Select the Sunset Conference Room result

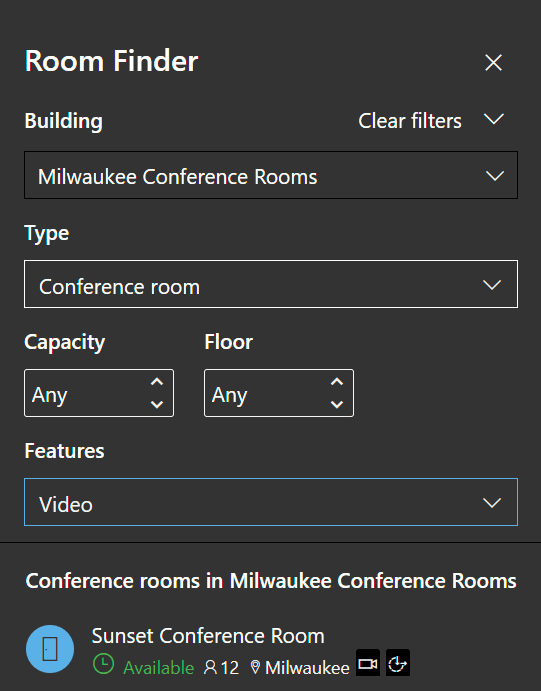[271, 649]
